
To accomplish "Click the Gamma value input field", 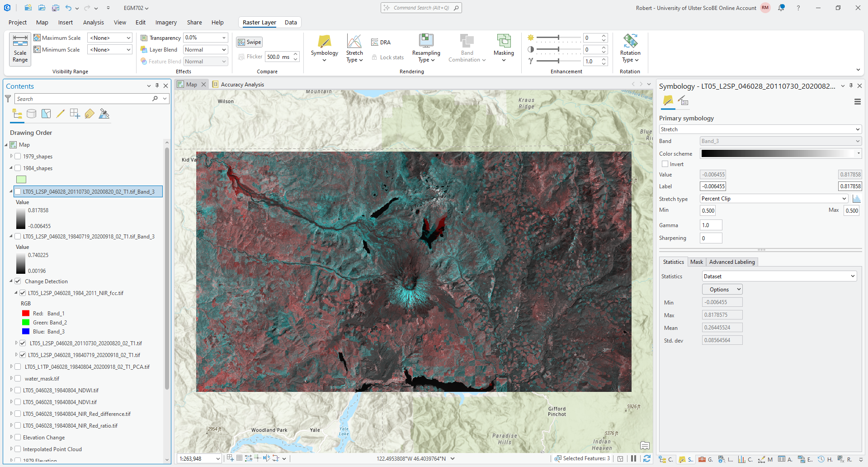I will coord(711,225).
